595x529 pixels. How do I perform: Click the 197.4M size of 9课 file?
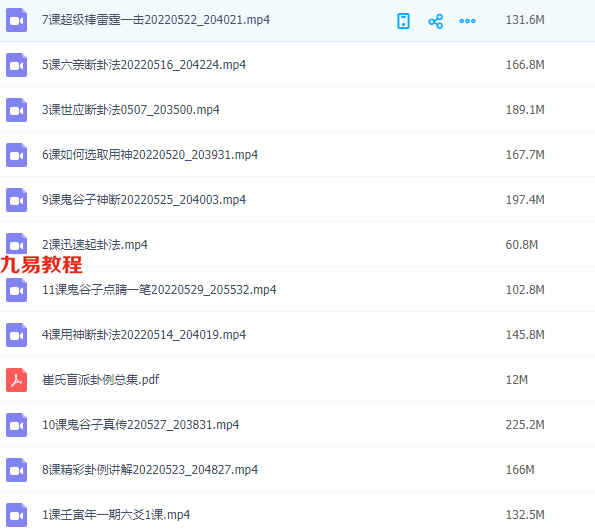pos(525,200)
